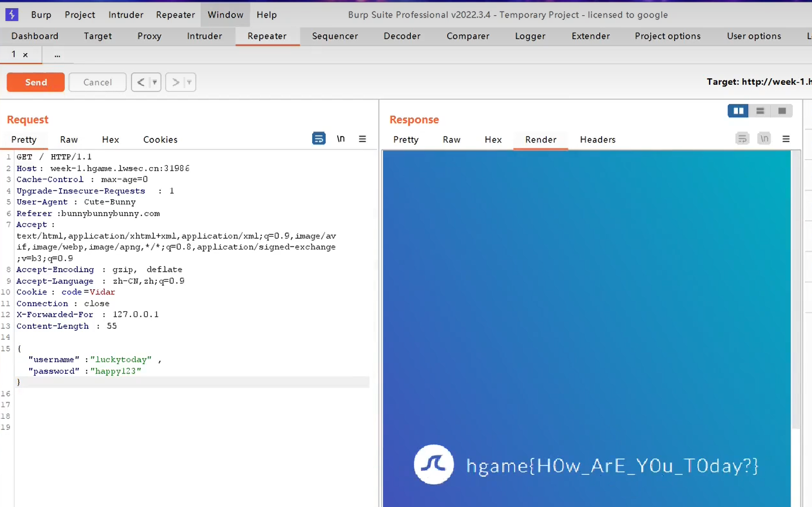The image size is (812, 507).
Task: Switch to Decoder tab
Action: (x=402, y=36)
